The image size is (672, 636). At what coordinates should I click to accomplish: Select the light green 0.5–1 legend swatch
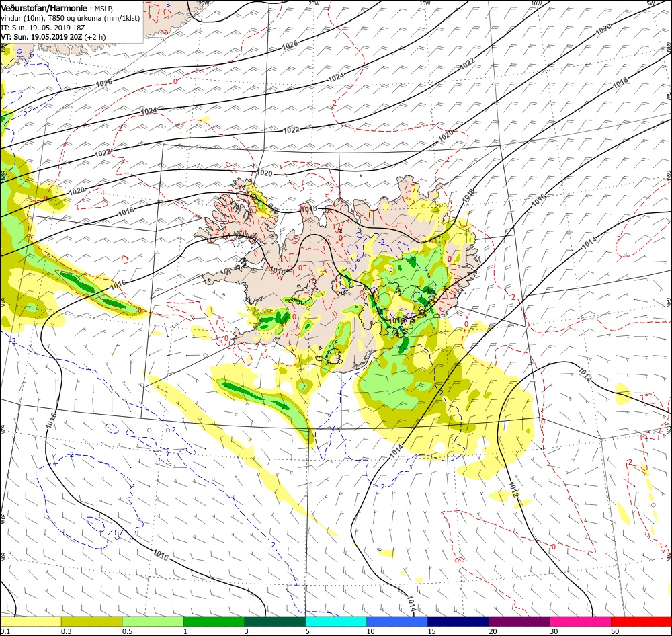(153, 621)
